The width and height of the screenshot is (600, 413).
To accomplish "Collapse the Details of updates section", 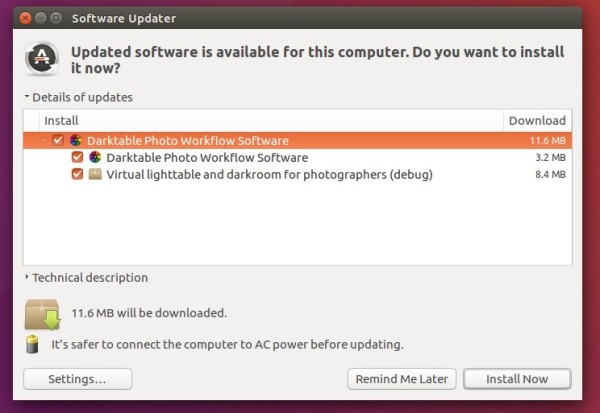I will pos(27,96).
